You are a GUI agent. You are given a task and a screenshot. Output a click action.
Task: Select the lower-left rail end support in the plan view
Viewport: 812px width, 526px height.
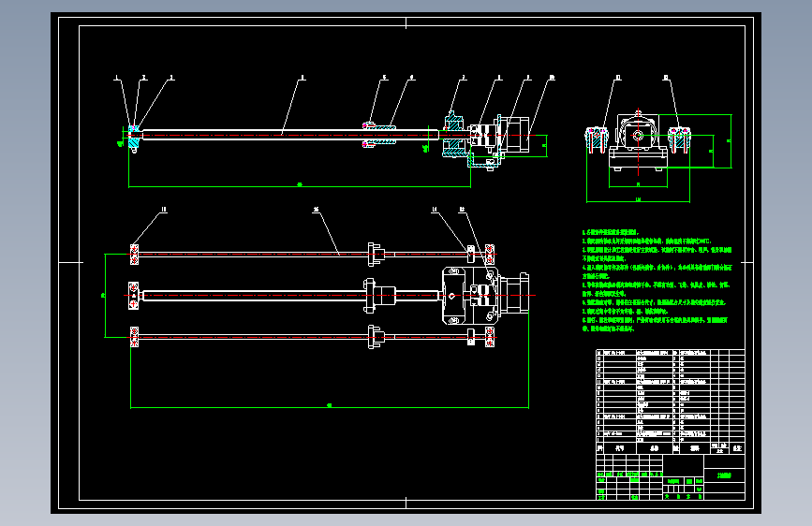tap(134, 337)
